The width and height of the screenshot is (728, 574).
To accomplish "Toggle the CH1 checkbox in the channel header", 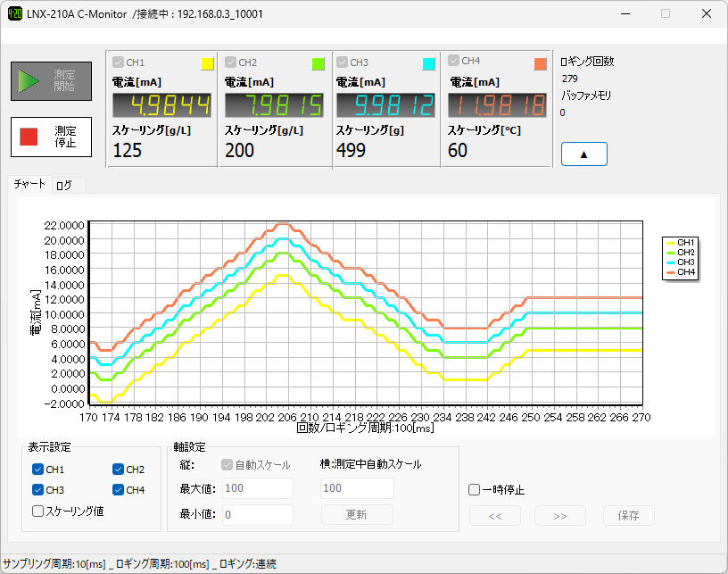I will coord(119,62).
